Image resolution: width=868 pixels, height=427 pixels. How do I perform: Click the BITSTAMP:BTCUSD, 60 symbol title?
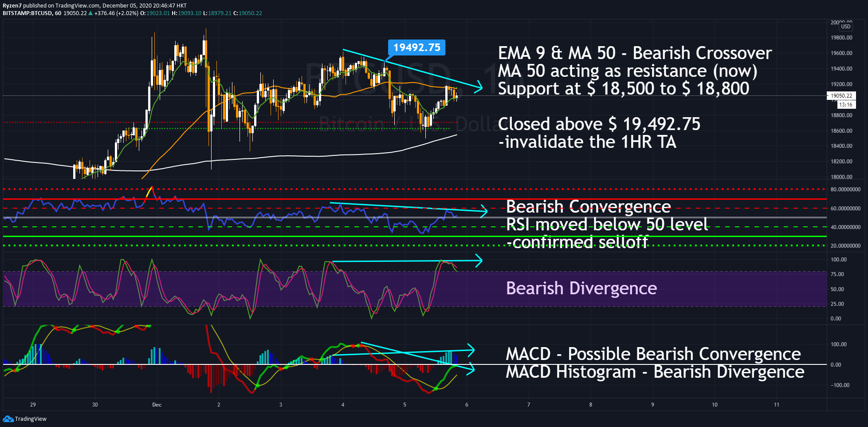(32, 13)
